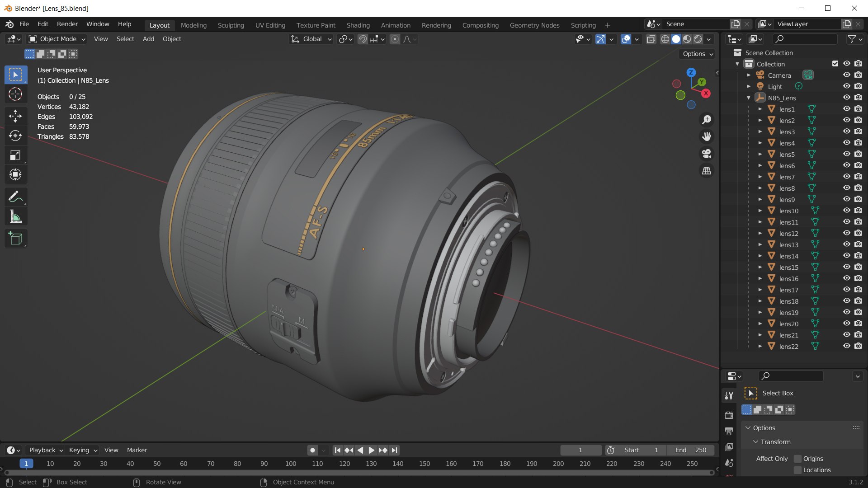868x488 pixels.
Task: Jump to last frame
Action: tap(395, 450)
